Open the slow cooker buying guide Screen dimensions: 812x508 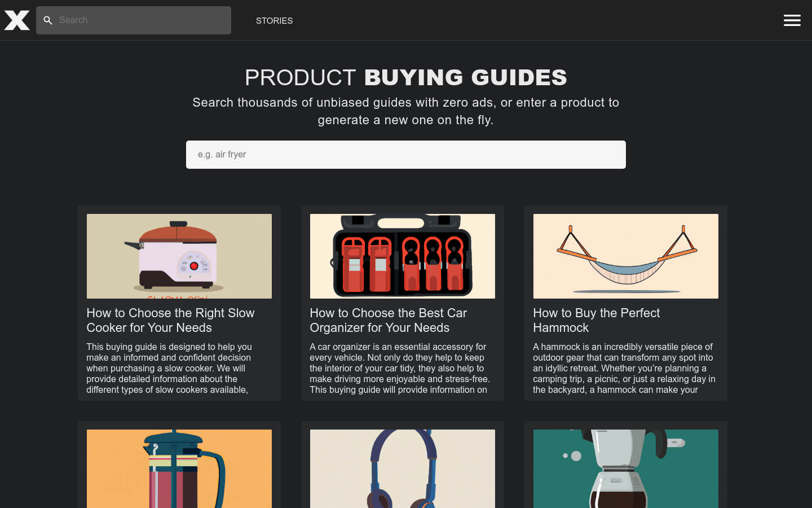[x=170, y=320]
